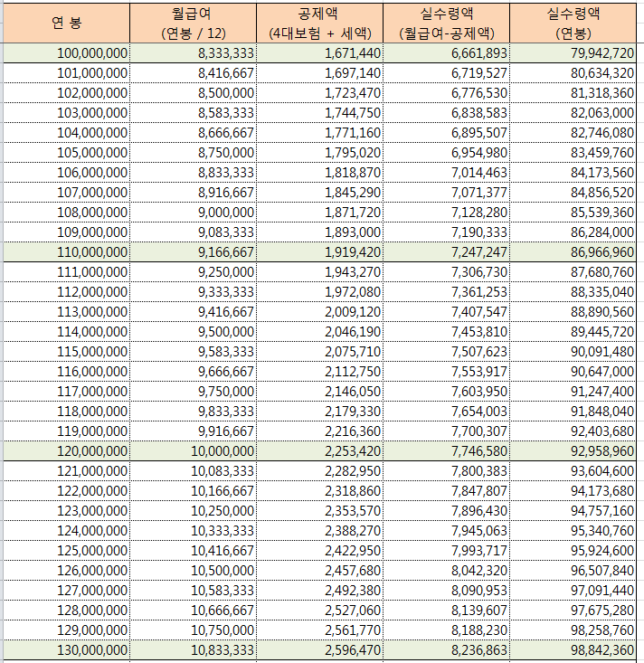Select salary cell 118,000,000
Screen dimensions: 644x663
(x=66, y=411)
